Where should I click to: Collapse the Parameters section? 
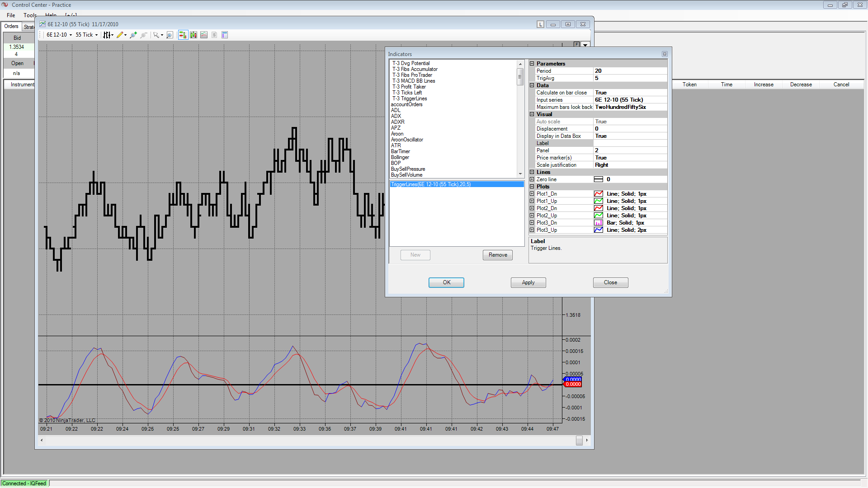532,64
